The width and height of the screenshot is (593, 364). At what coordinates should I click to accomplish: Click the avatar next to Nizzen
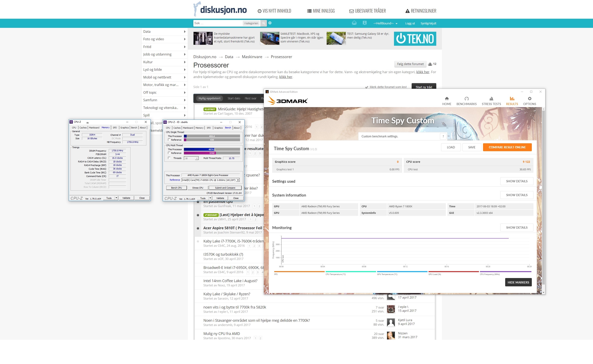click(391, 335)
